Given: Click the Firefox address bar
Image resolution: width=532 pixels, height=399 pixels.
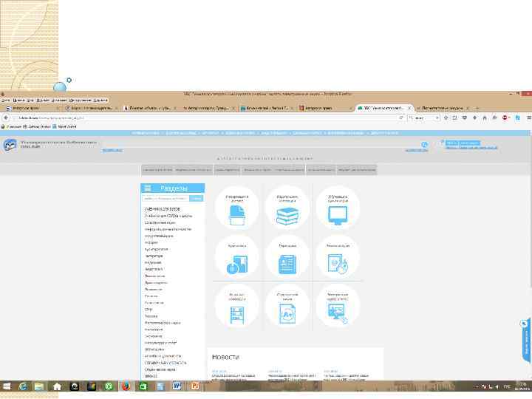Looking at the screenshot, I should pyautogui.click(x=207, y=117).
